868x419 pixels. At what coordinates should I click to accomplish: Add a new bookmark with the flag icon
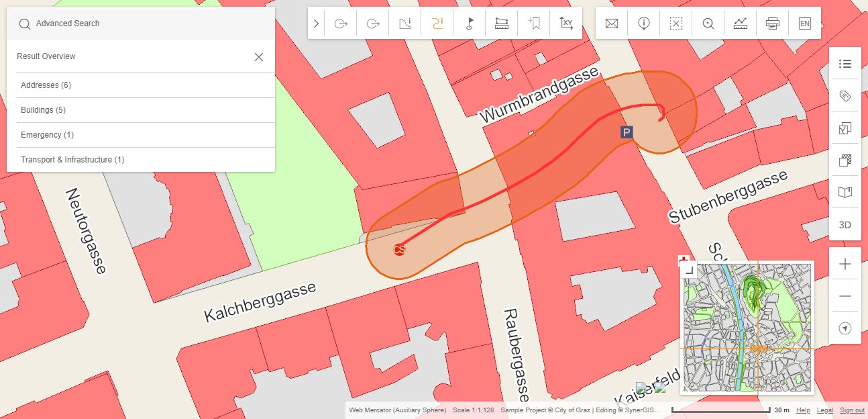533,22
